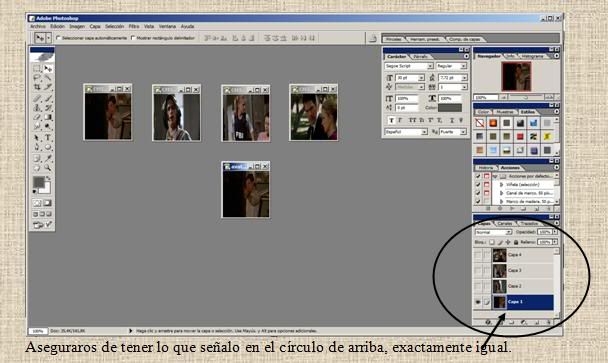Choose the Rectangular Marquee tool
Viewport: 608px width, 363px height.
click(x=37, y=69)
